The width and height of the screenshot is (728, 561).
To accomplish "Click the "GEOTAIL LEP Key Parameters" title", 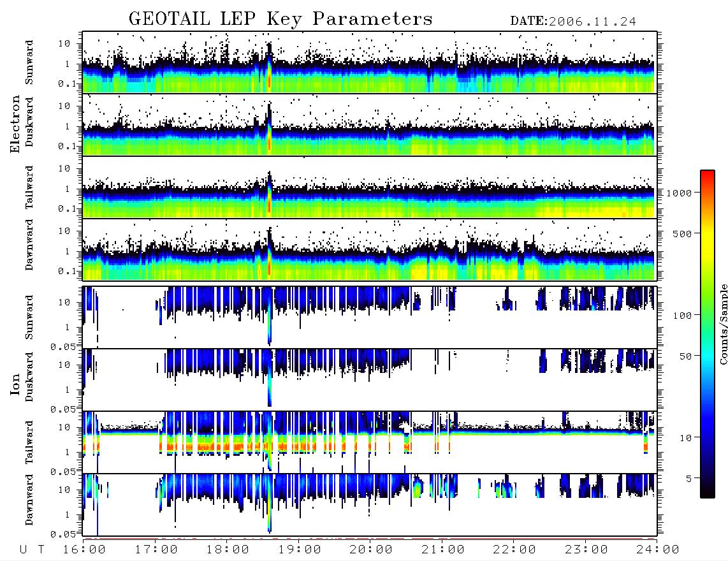I will click(x=280, y=19).
